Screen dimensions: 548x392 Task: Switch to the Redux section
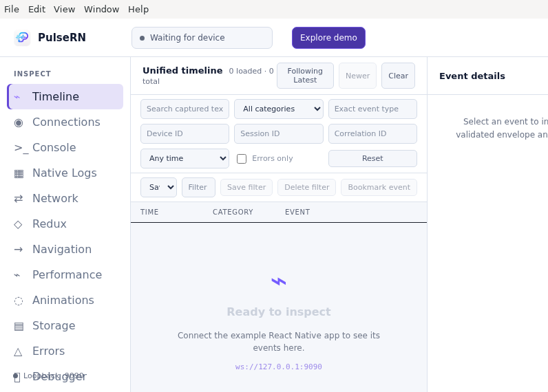pyautogui.click(x=65, y=224)
